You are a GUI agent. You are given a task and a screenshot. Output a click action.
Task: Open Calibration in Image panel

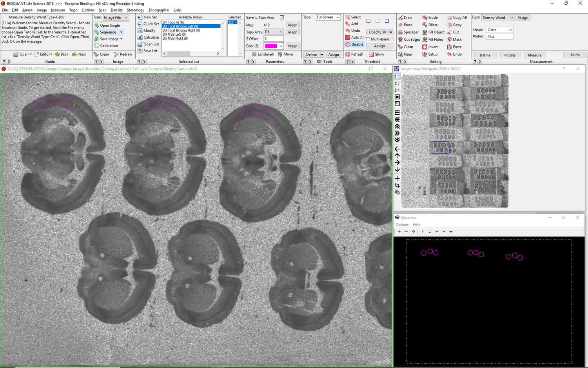[x=106, y=46]
